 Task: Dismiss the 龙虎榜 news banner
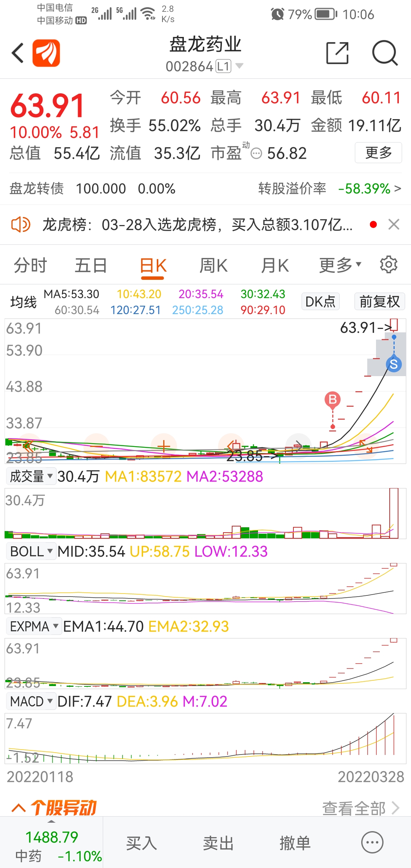click(394, 225)
